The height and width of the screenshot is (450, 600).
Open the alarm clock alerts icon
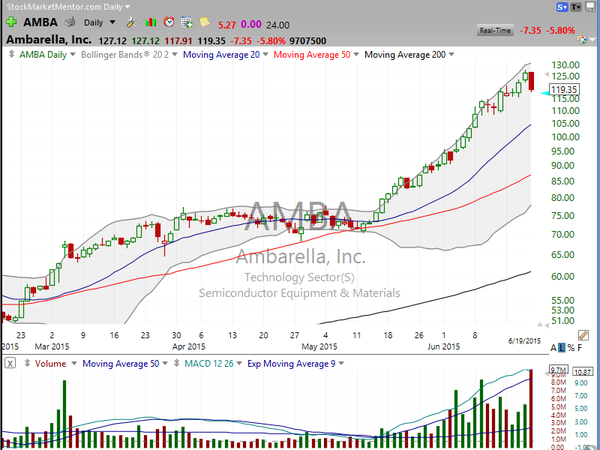pyautogui.click(x=169, y=22)
